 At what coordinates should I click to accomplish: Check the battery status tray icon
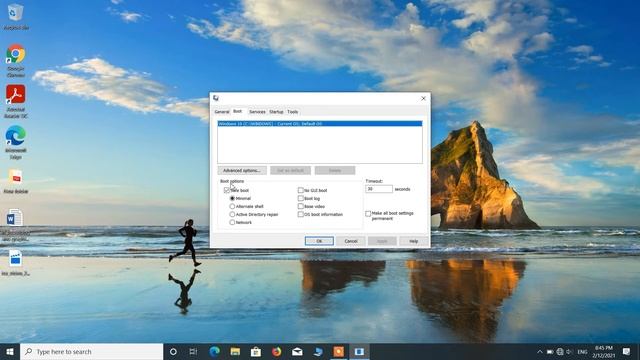click(x=550, y=352)
